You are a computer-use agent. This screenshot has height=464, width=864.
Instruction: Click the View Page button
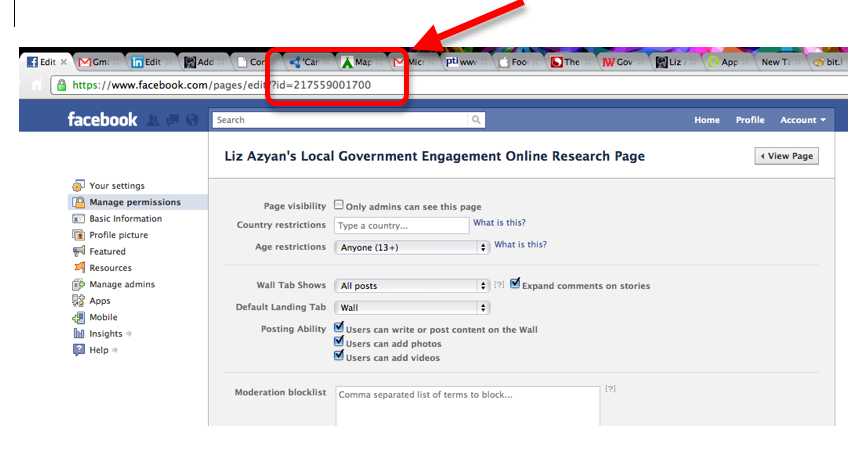[x=785, y=156]
